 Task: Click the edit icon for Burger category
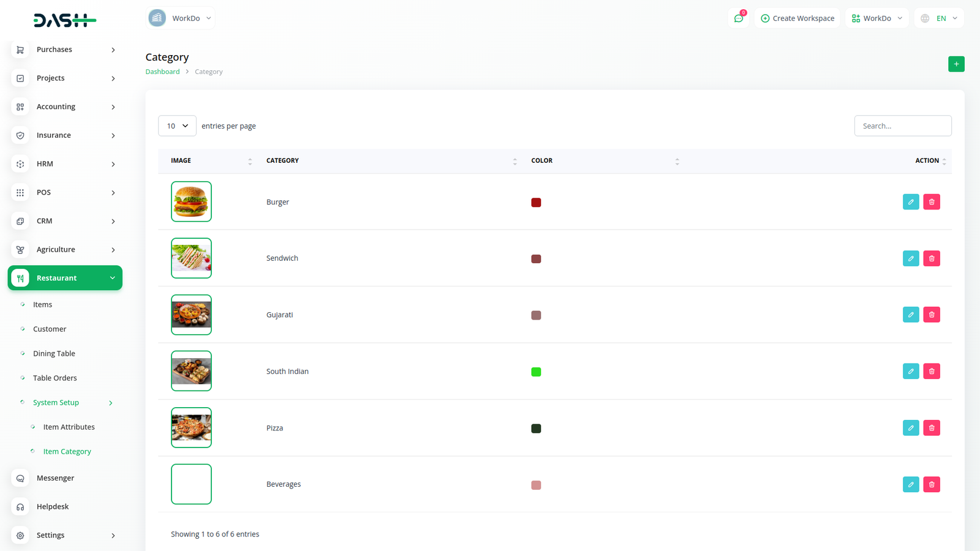910,202
